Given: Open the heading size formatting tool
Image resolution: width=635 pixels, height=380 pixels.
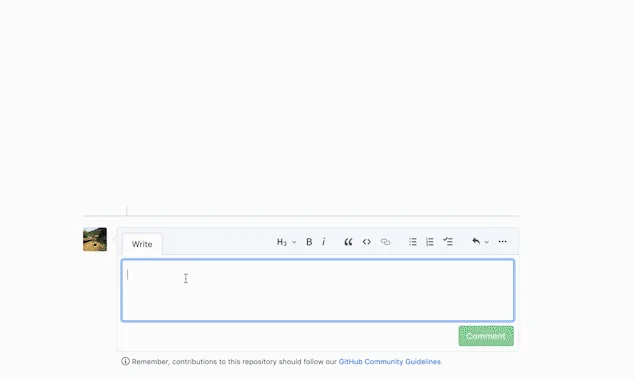Looking at the screenshot, I should pos(282,242).
